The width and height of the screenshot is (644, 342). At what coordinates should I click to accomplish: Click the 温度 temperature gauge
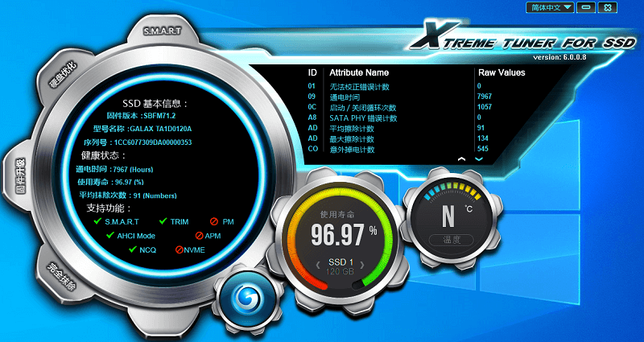[x=451, y=218]
